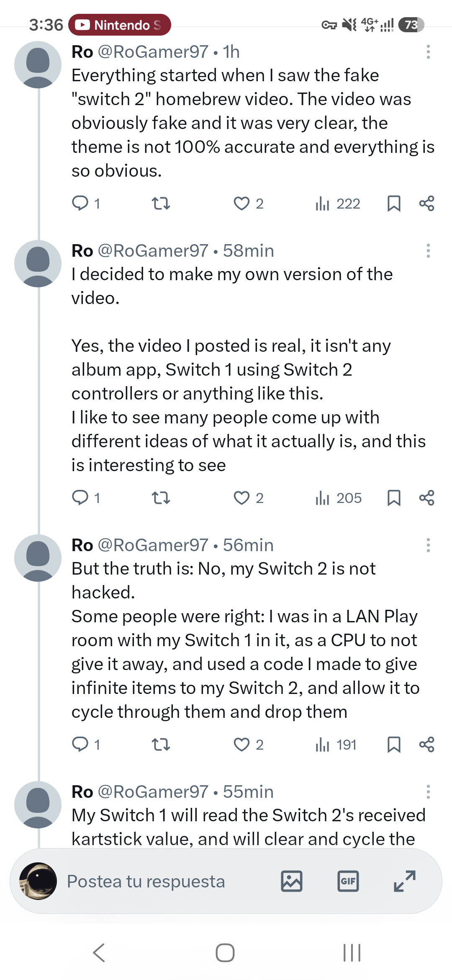View analytics showing 191 views

336,745
